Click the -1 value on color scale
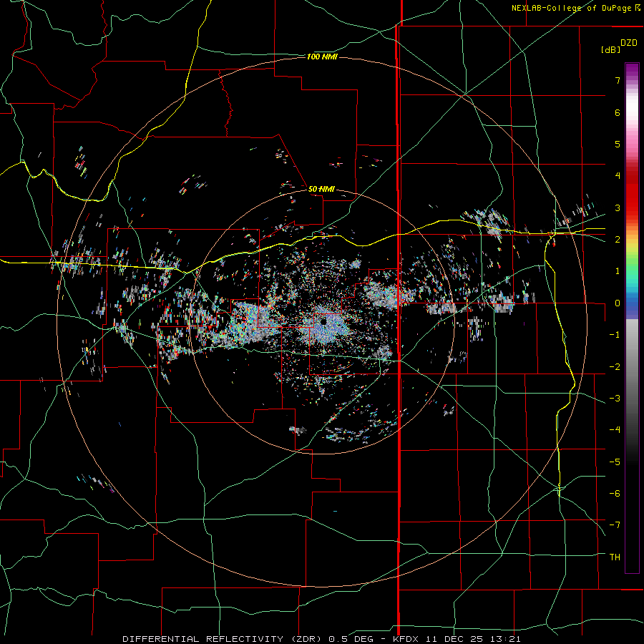 tap(615, 335)
